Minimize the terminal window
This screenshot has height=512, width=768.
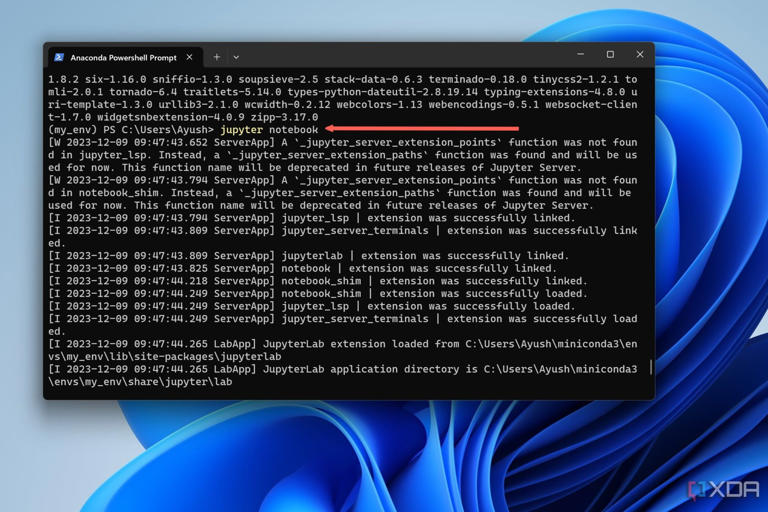580,54
